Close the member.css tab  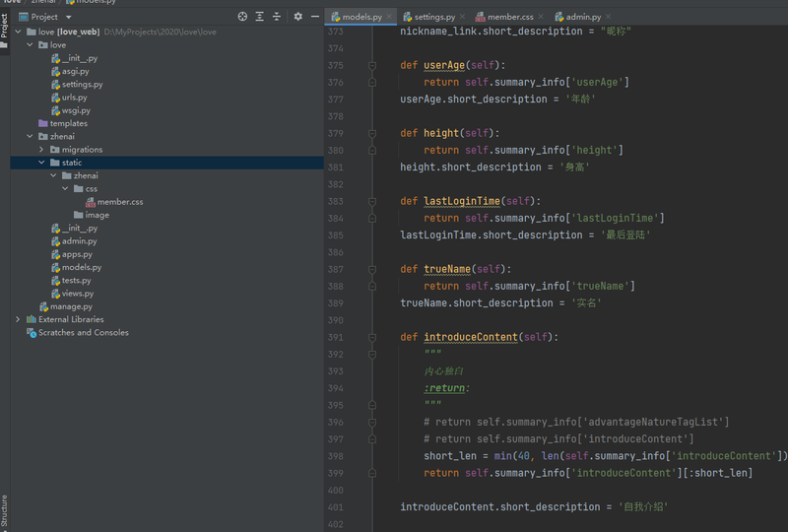coord(541,17)
